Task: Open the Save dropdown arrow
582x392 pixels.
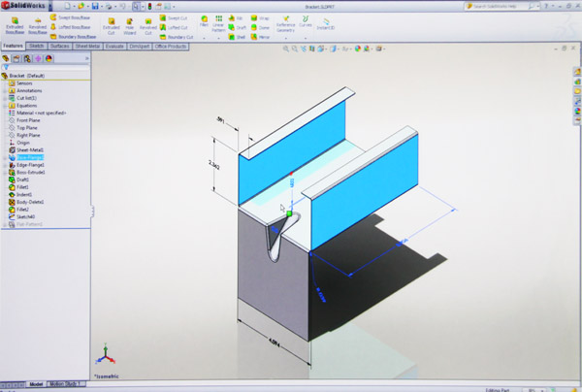Action: point(101,7)
